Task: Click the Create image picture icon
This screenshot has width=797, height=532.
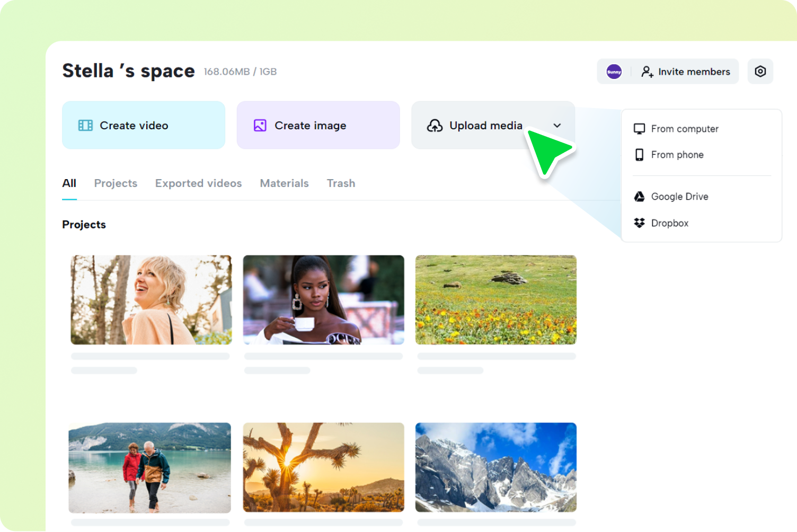Action: coord(260,126)
